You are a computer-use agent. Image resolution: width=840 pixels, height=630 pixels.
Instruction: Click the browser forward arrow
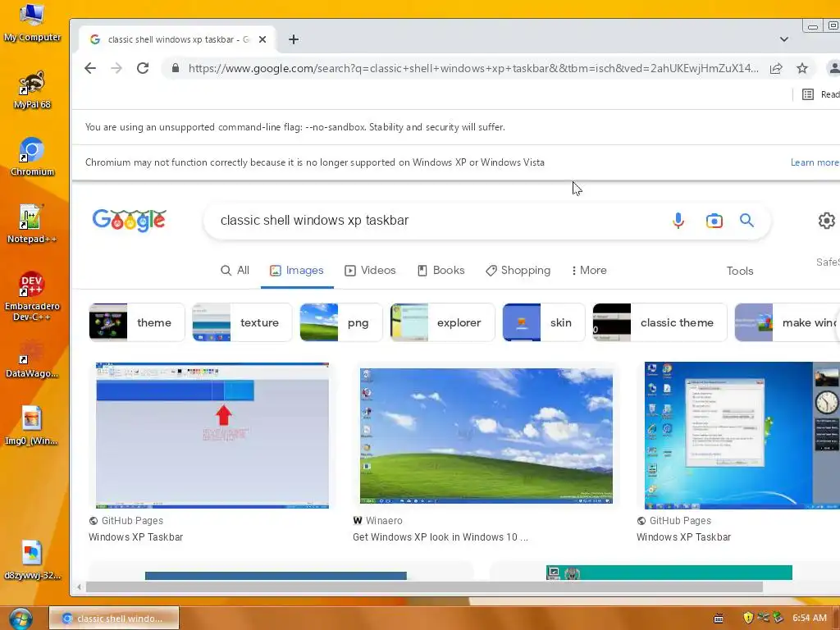click(116, 68)
